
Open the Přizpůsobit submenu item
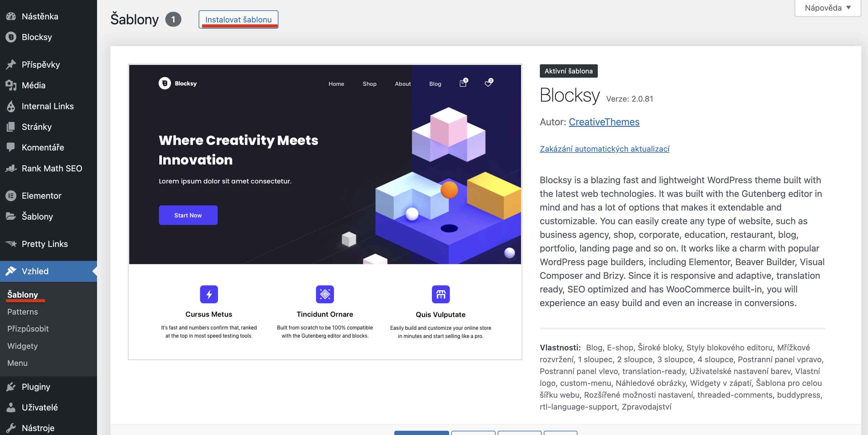(28, 329)
